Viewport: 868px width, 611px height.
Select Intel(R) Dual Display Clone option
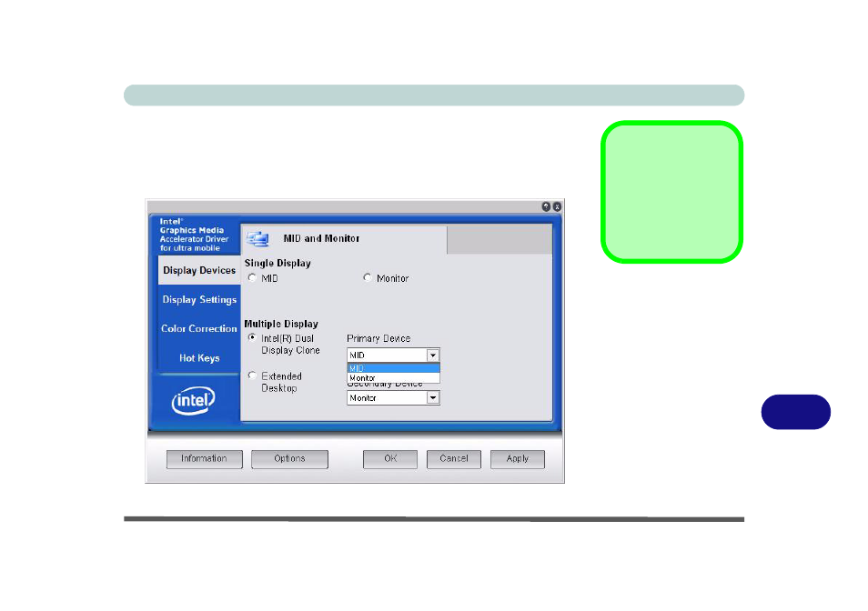click(x=252, y=337)
